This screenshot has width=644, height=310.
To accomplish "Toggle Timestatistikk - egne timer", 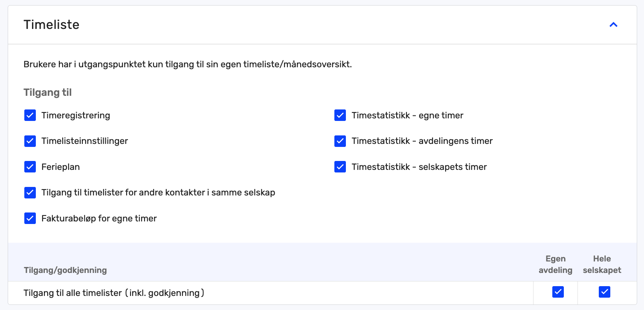I will (x=340, y=115).
